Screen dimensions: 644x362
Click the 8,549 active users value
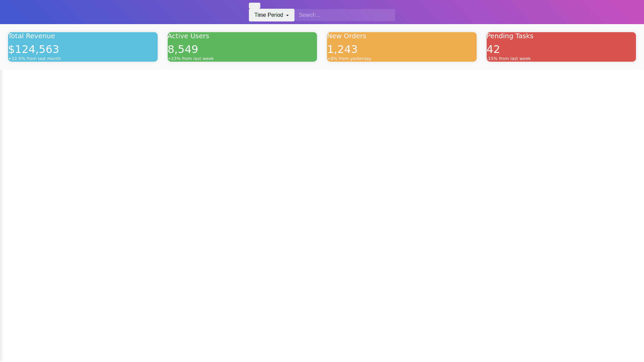click(x=183, y=49)
